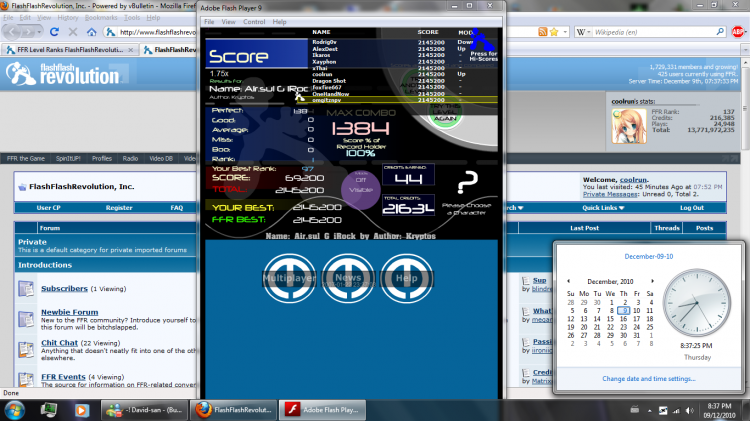Open Flash Player Help menu

pos(279,22)
